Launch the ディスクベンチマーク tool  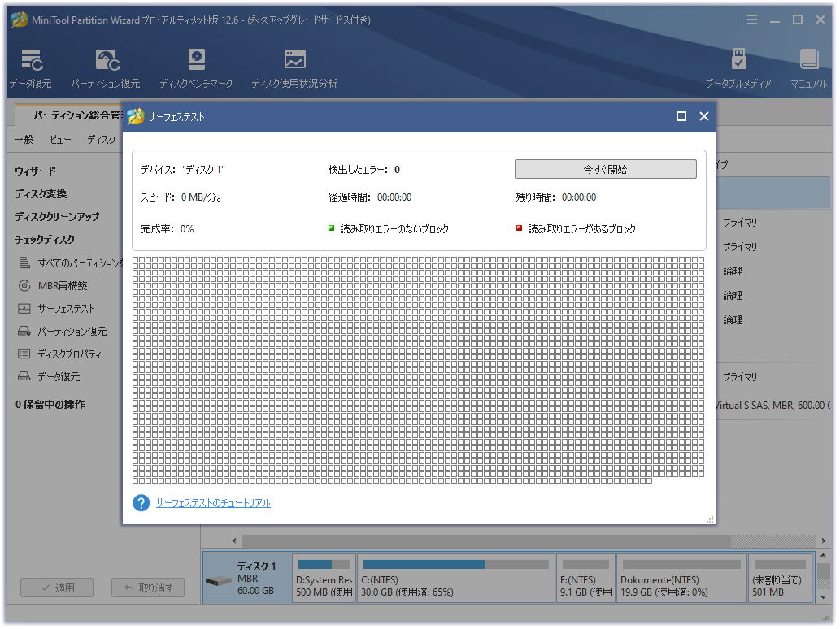click(196, 68)
